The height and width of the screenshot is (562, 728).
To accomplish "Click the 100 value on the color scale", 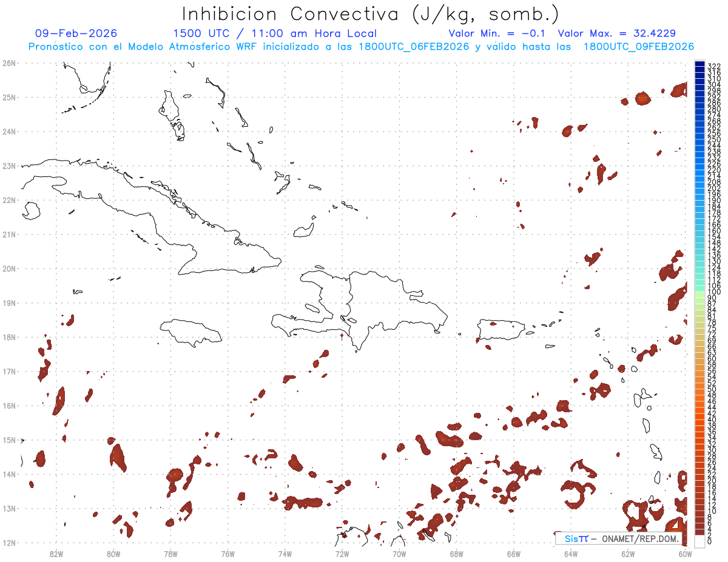I will pyautogui.click(x=714, y=292).
